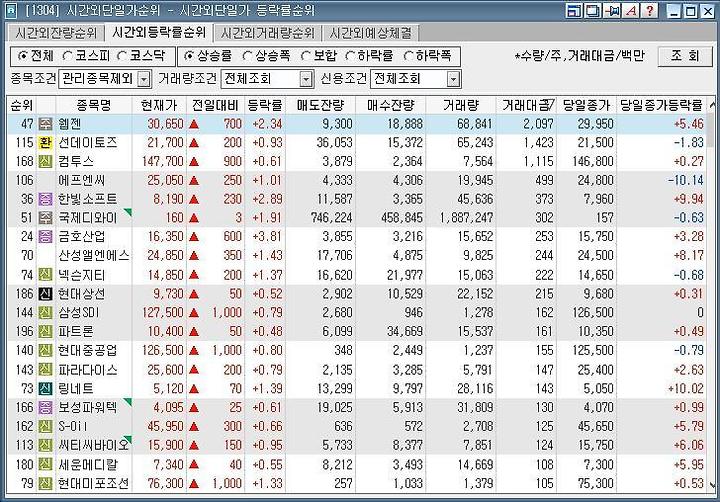This screenshot has width=720, height=502.
Task: Switch to the 시간외등락률순위 tab
Action: pyautogui.click(x=159, y=33)
